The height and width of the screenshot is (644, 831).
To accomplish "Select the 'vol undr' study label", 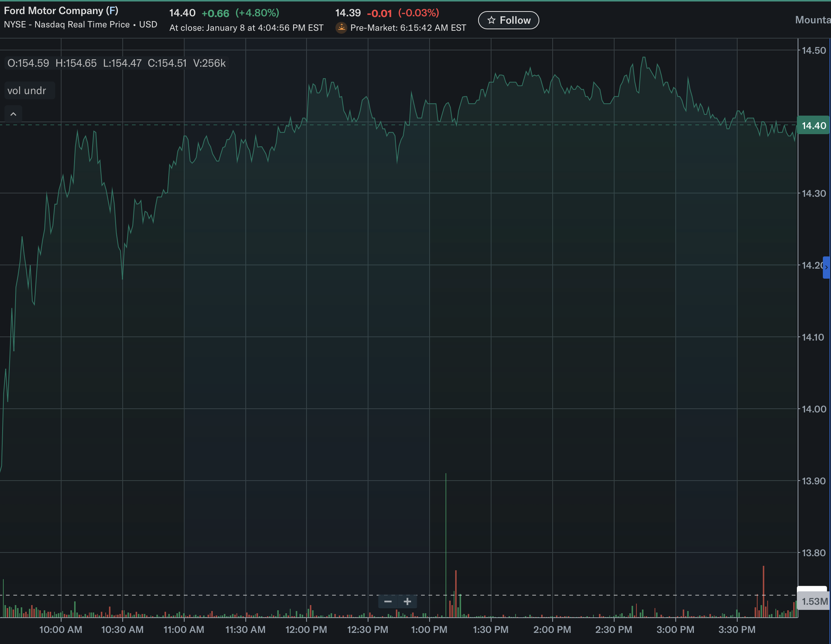I will (x=27, y=90).
